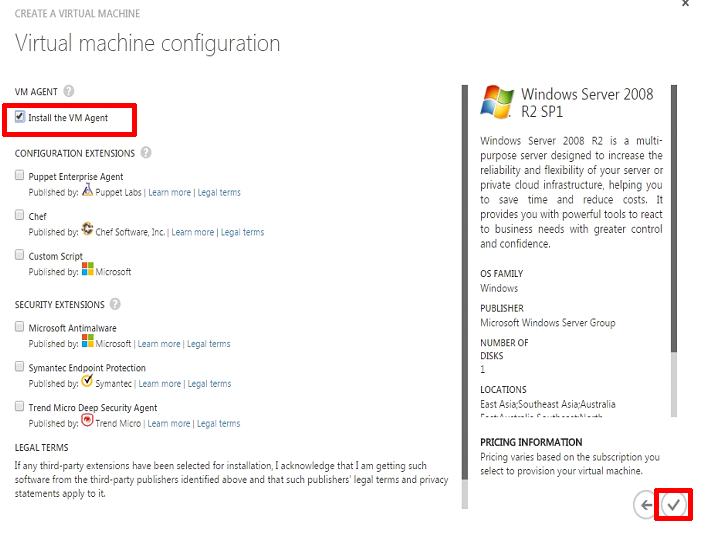703x541 pixels.
Task: Open Legal terms for Trend Micro
Action: (x=219, y=424)
